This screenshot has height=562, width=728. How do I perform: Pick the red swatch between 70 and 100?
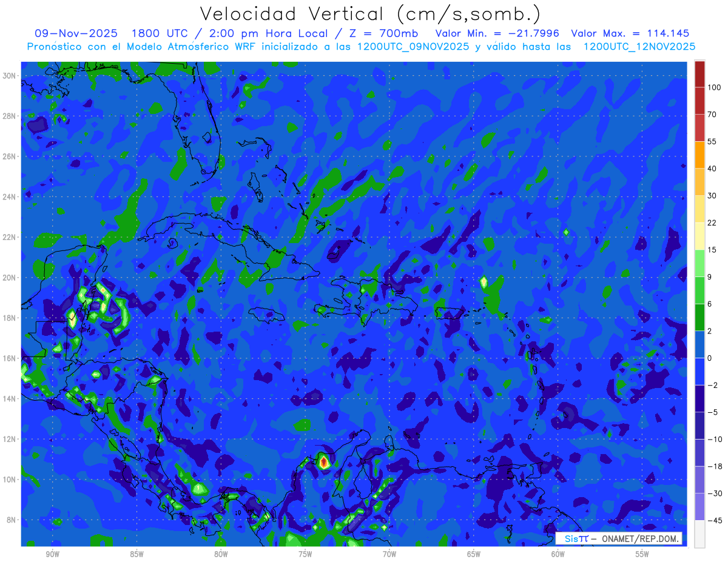tap(699, 101)
